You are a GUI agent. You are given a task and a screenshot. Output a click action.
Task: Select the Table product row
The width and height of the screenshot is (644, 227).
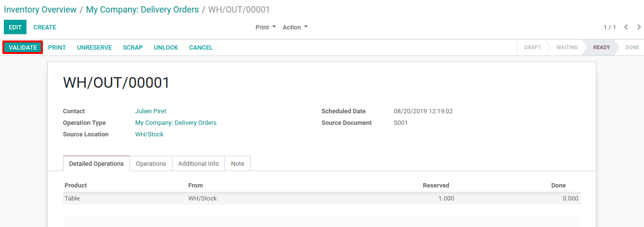[x=322, y=198]
